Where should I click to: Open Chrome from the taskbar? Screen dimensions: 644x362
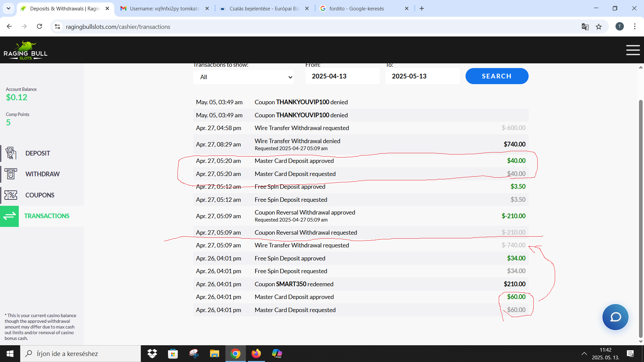coord(235,354)
